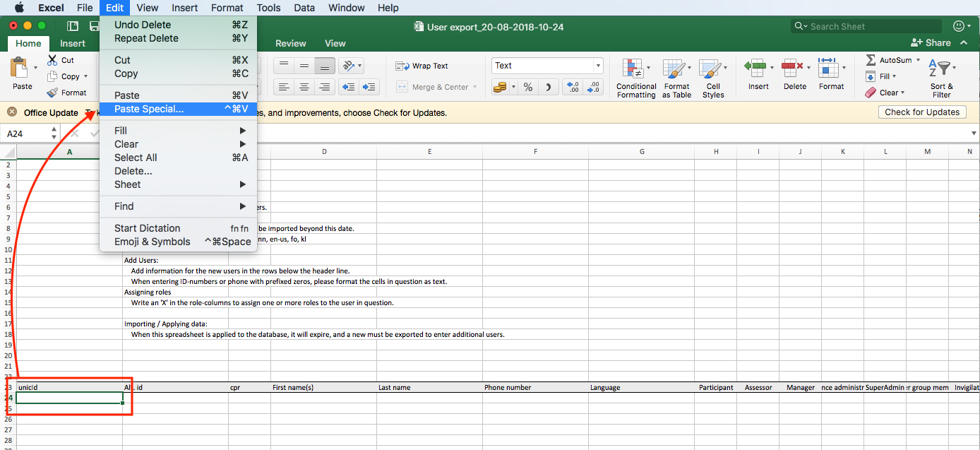Expand the formula bar
The width and height of the screenshot is (980, 450).
973,133
